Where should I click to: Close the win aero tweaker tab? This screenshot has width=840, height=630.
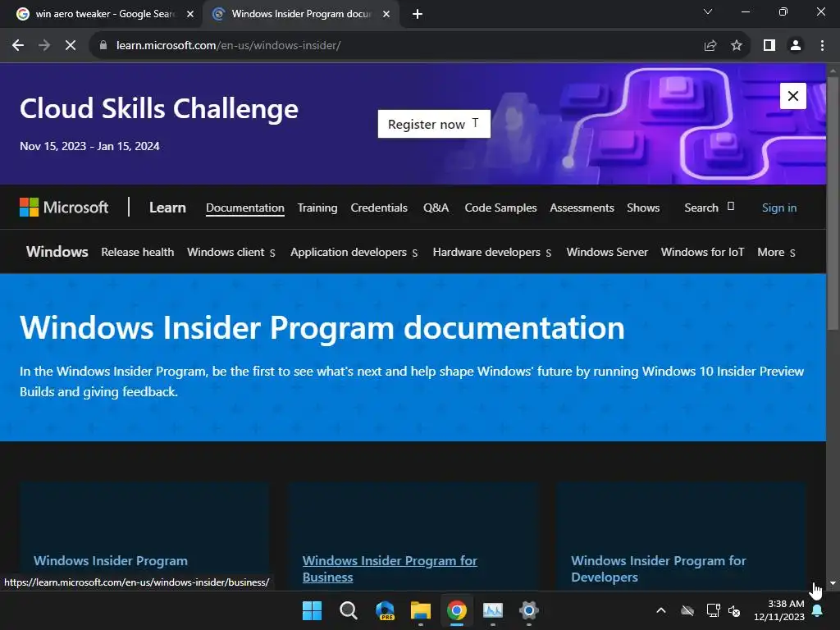[190, 14]
